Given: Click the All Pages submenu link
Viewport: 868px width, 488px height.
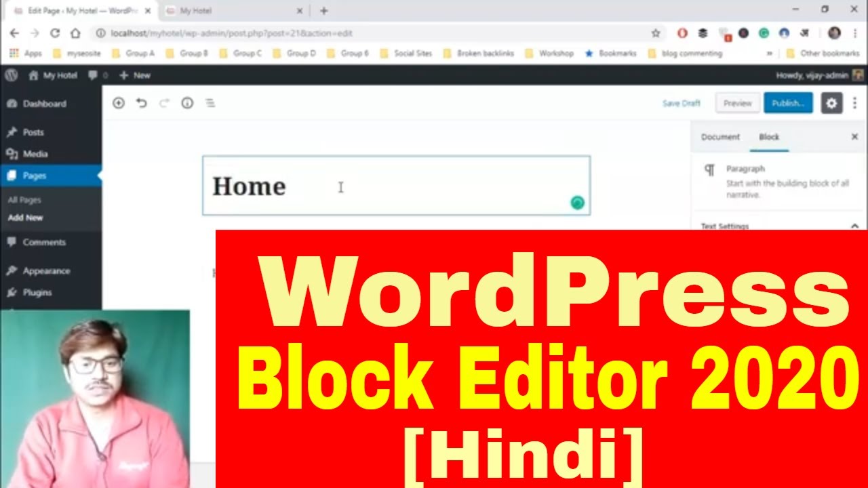Looking at the screenshot, I should pyautogui.click(x=24, y=200).
